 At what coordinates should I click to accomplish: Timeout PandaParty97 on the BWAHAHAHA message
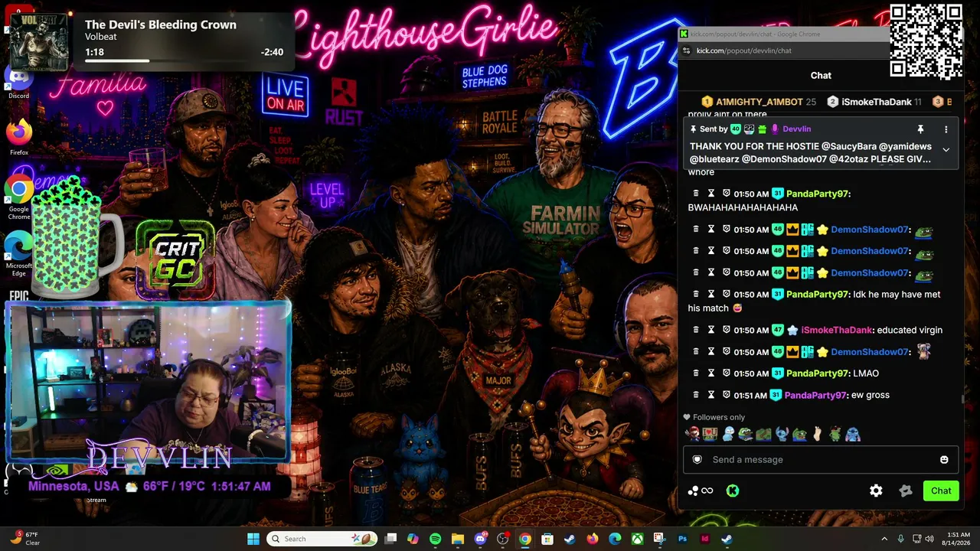coord(711,194)
